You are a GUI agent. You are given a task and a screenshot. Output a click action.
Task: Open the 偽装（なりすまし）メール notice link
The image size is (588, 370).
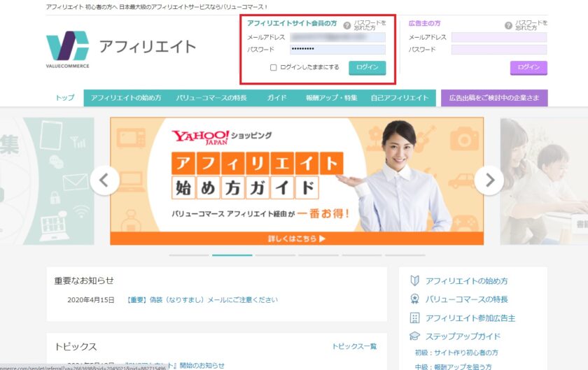[202, 300]
